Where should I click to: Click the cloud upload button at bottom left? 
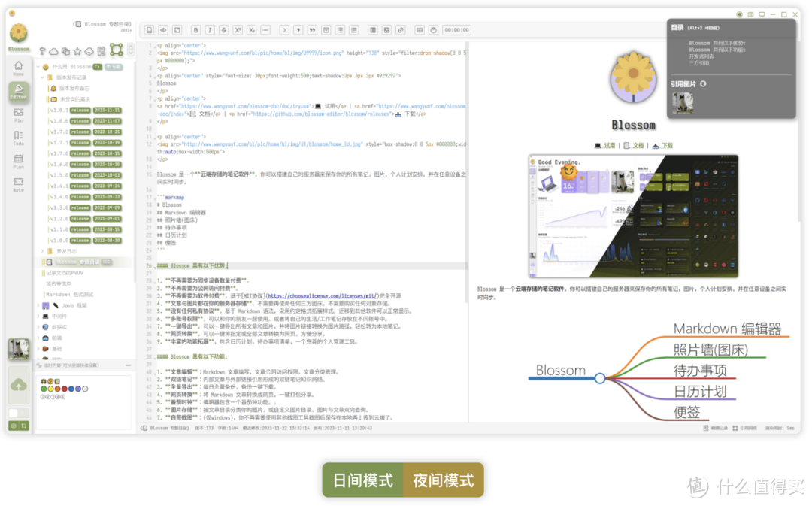19,385
